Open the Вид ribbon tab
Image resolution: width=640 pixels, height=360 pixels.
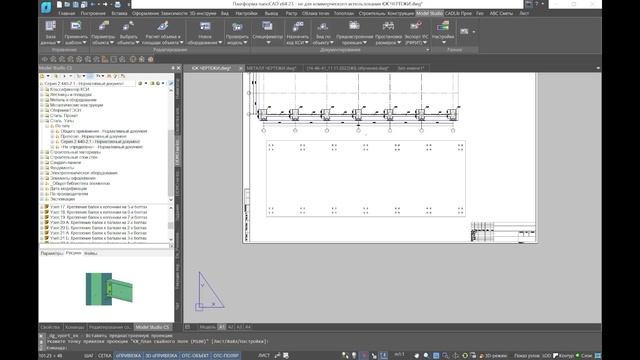(225, 13)
